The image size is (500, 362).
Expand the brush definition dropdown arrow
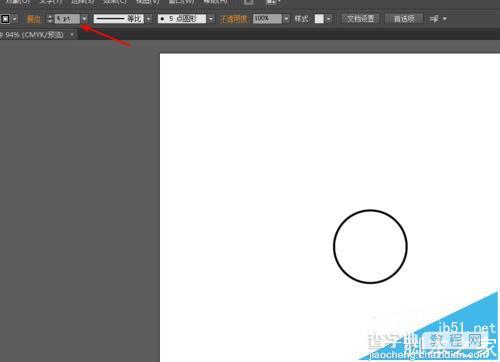pyautogui.click(x=211, y=19)
